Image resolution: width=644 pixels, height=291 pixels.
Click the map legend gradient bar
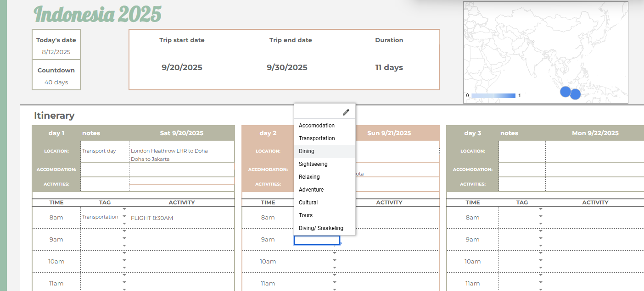coord(493,96)
